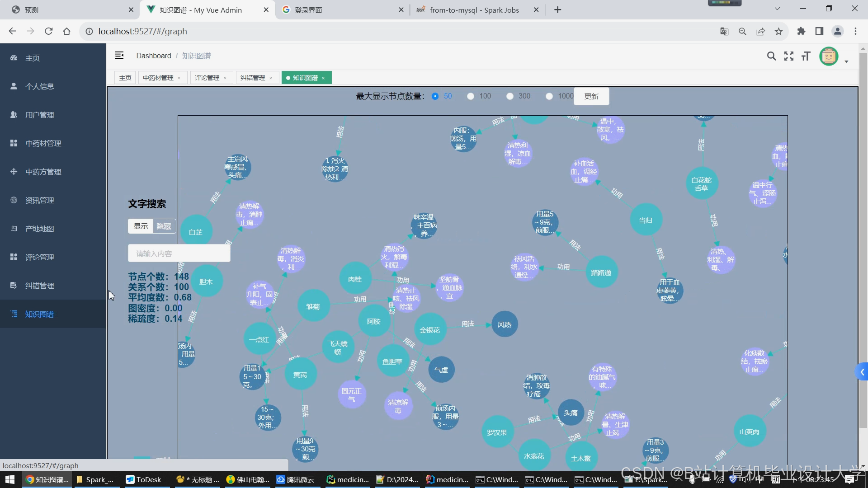Select the 300 nodes radio button
868x488 pixels.
point(510,96)
